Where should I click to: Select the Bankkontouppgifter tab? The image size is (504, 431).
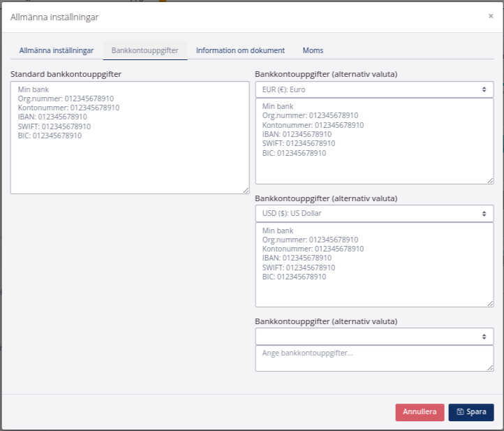144,50
